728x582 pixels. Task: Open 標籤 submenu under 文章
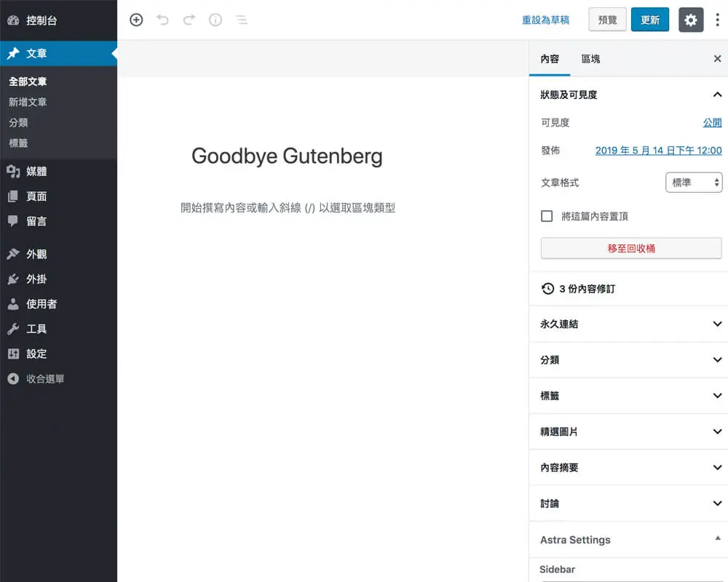[19, 143]
